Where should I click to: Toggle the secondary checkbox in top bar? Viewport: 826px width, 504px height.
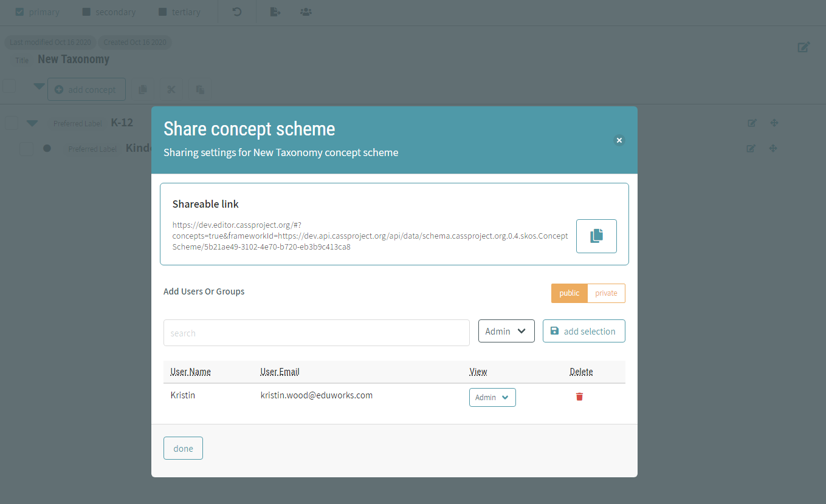86,12
